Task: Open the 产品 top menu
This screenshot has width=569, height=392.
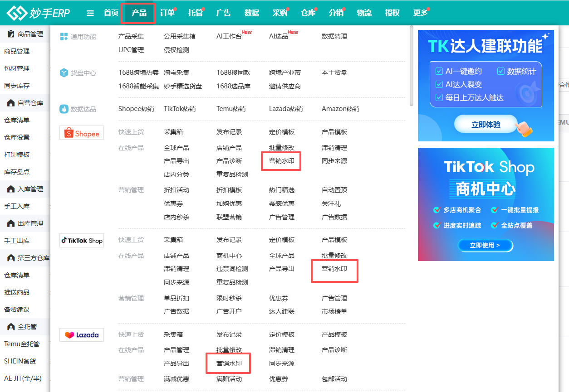Action: (139, 13)
